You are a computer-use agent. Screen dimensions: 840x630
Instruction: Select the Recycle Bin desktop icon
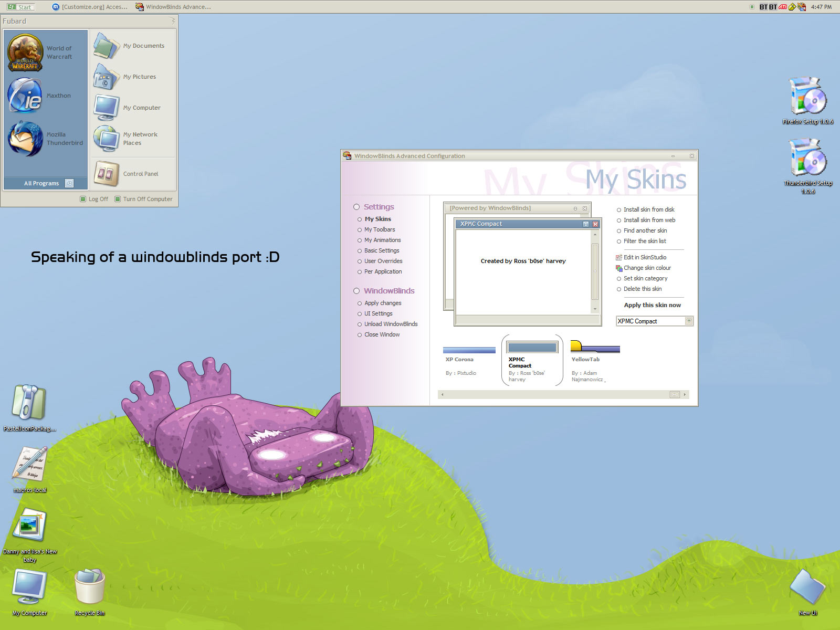click(x=89, y=593)
